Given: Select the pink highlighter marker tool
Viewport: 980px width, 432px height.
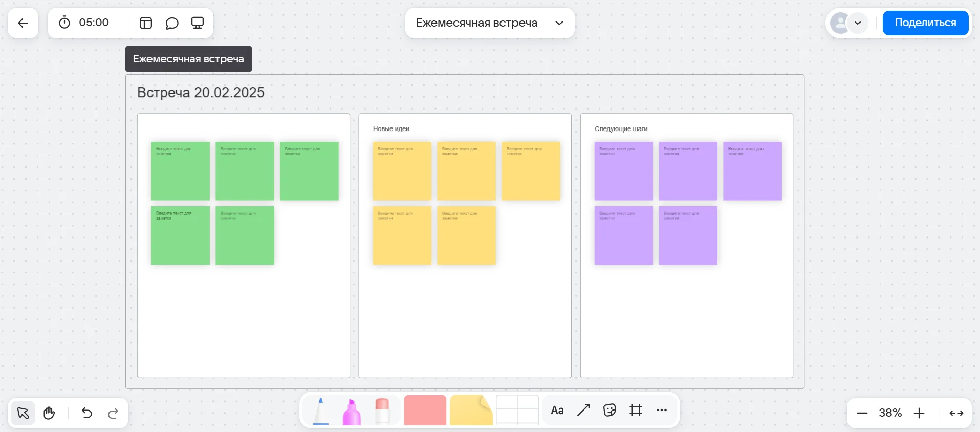Looking at the screenshot, I should coord(352,412).
